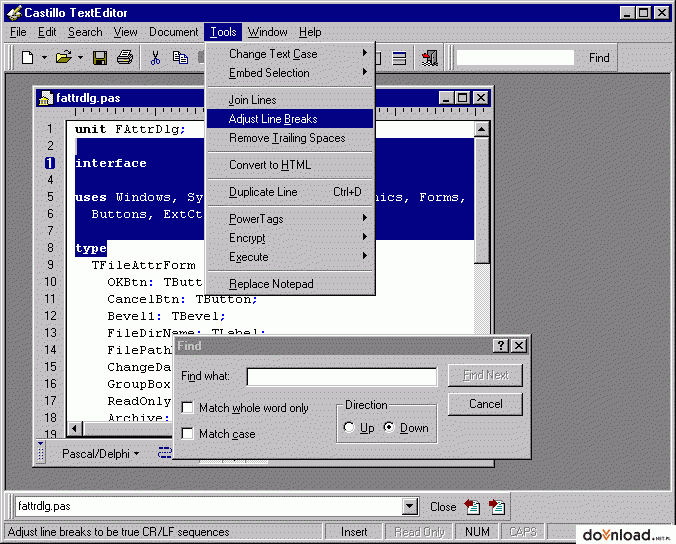This screenshot has width=676, height=544.
Task: Print the document using the printer icon
Action: tap(125, 57)
